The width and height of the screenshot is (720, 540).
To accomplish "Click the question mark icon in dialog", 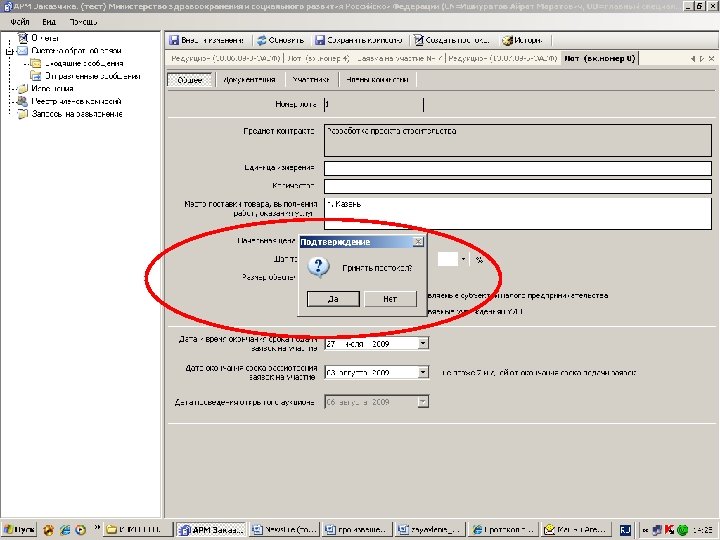I will (318, 267).
